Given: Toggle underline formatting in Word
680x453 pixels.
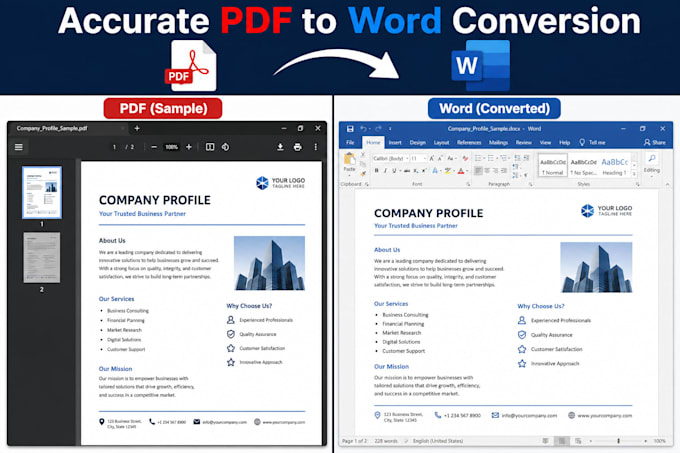Looking at the screenshot, I should click(x=394, y=171).
